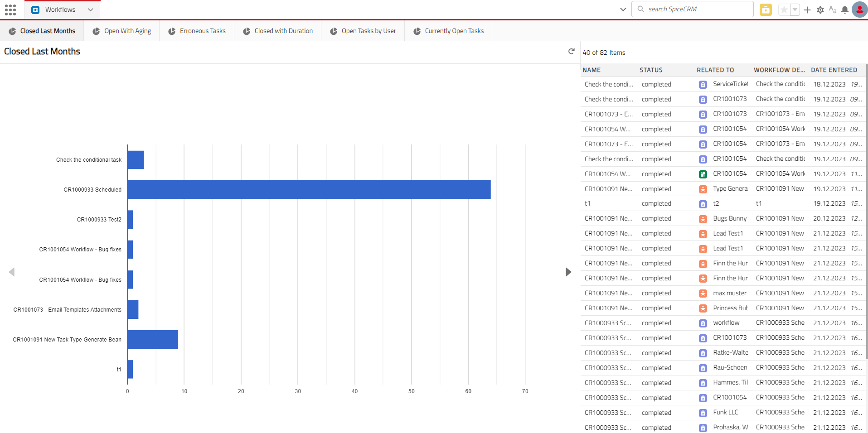Click the yellow briefcase icon
This screenshot has height=433, width=868.
(x=766, y=10)
